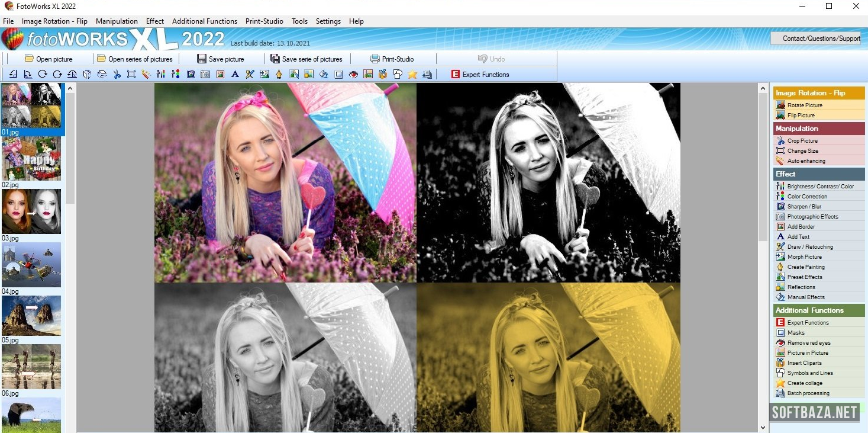
Task: Click the scissors Crop icon in the toolbar
Action: click(x=117, y=75)
